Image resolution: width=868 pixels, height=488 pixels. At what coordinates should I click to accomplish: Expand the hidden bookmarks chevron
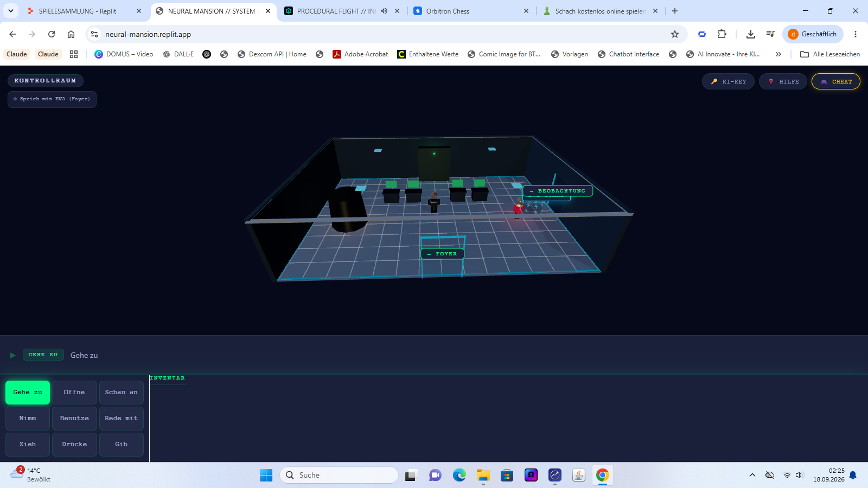(x=778, y=54)
